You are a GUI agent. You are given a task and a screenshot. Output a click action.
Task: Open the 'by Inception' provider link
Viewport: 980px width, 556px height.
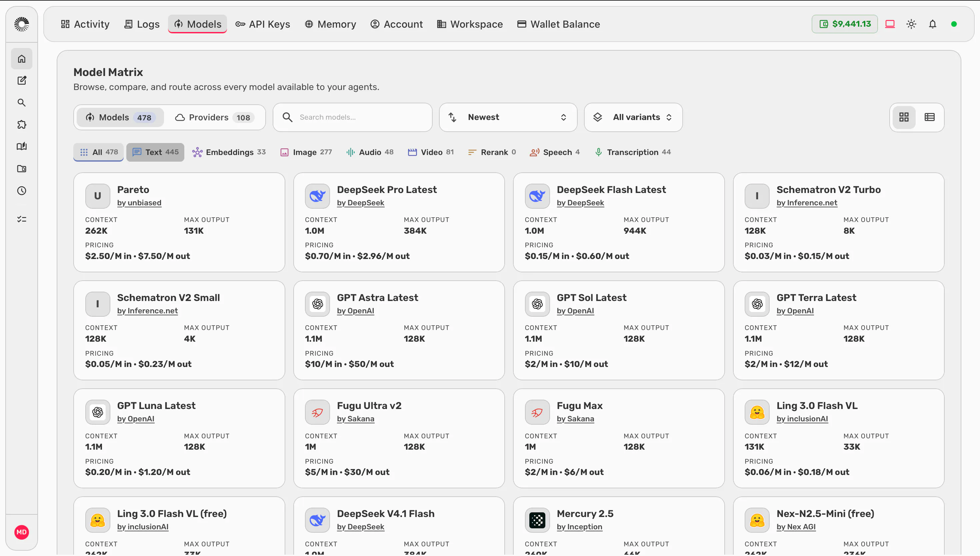[579, 527]
